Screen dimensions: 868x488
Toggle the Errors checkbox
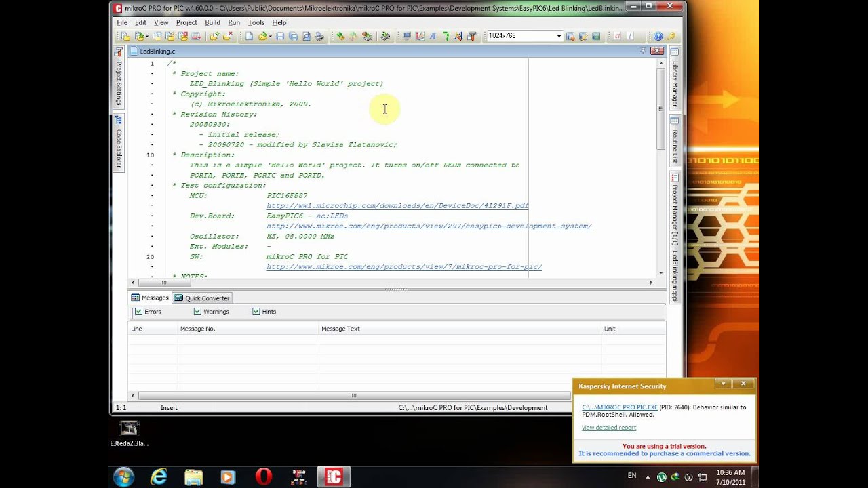(x=138, y=312)
